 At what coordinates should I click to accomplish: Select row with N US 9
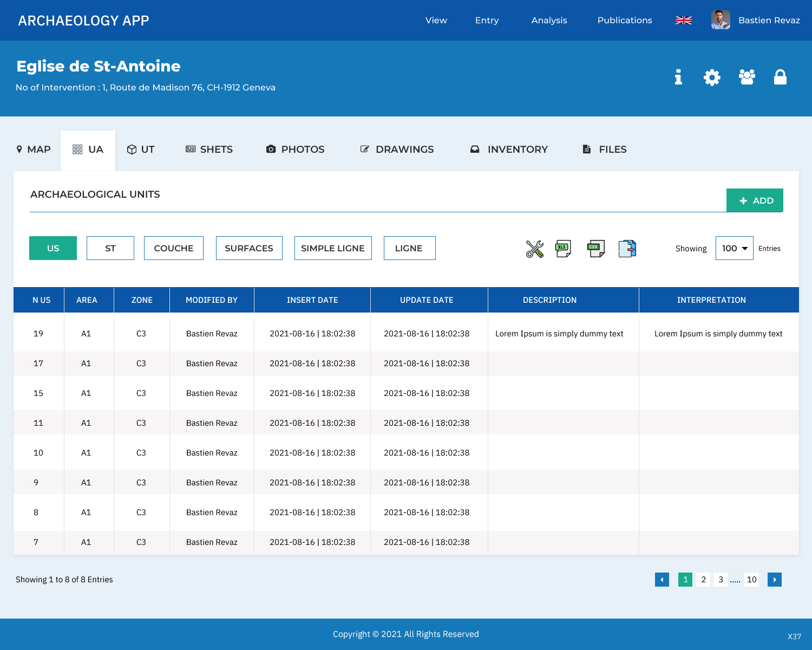coord(406,483)
